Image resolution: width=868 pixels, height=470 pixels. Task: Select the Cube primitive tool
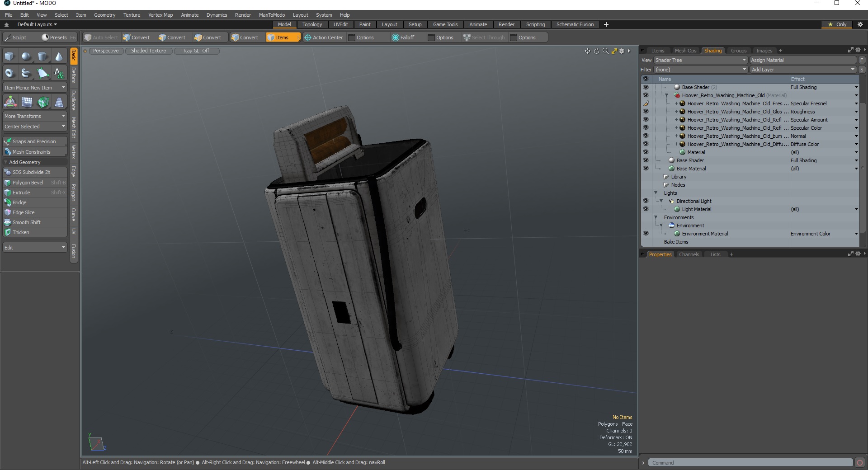coord(9,56)
